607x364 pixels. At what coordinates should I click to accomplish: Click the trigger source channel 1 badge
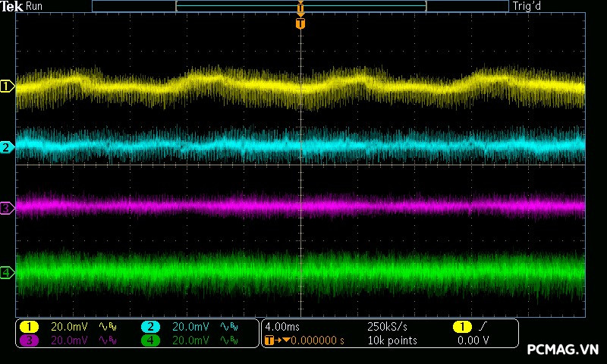coord(461,327)
